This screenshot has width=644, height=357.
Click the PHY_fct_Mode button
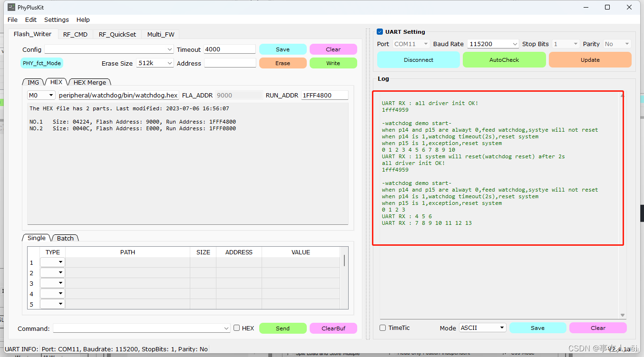[x=42, y=63]
